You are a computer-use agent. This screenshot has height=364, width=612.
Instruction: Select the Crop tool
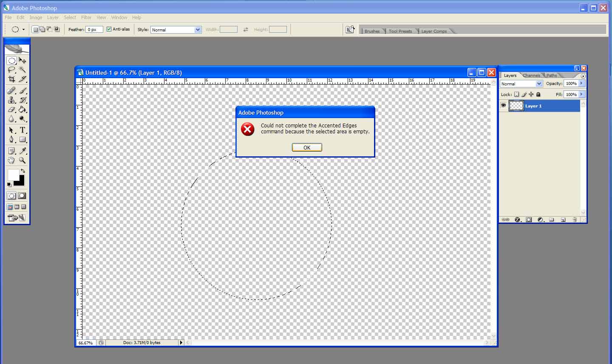point(11,79)
